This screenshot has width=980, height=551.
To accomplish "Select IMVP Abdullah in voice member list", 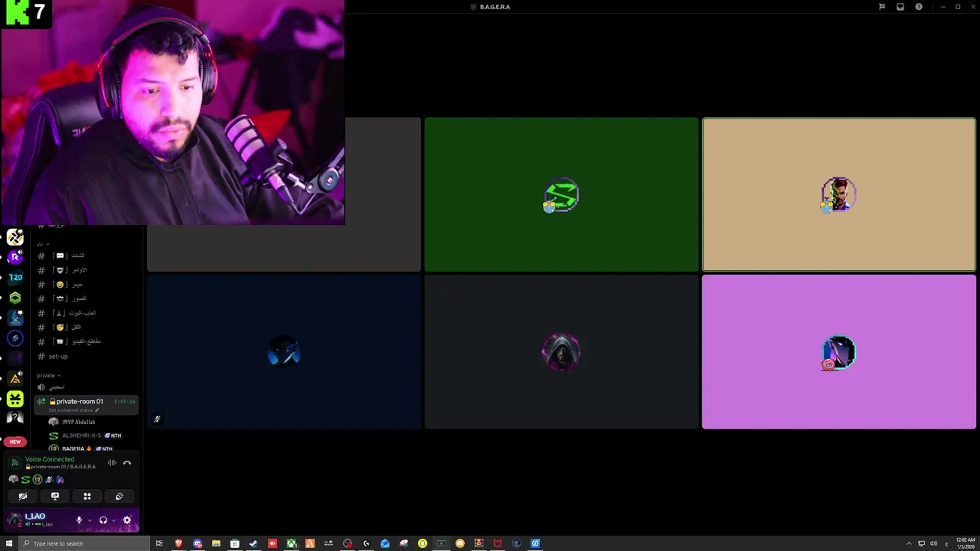I will point(73,422).
